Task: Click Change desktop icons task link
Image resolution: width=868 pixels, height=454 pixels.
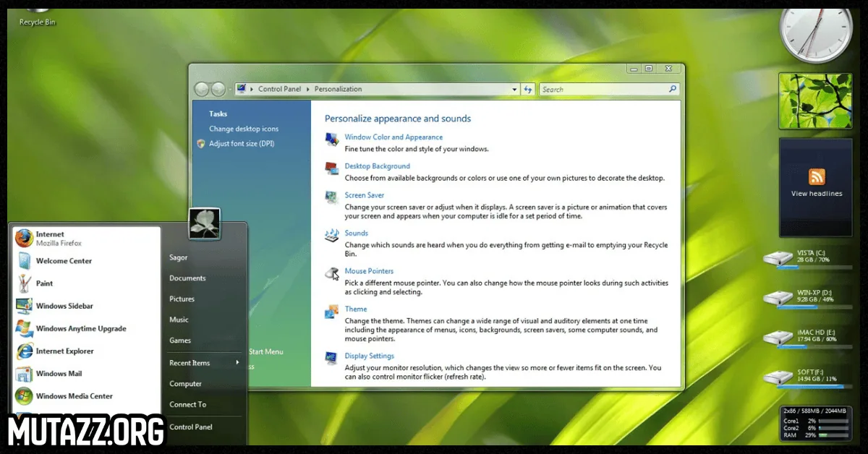Action: click(x=244, y=129)
